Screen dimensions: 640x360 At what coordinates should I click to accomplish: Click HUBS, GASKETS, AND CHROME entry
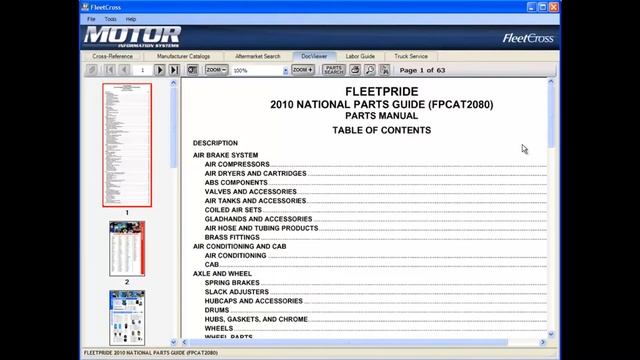[256, 319]
